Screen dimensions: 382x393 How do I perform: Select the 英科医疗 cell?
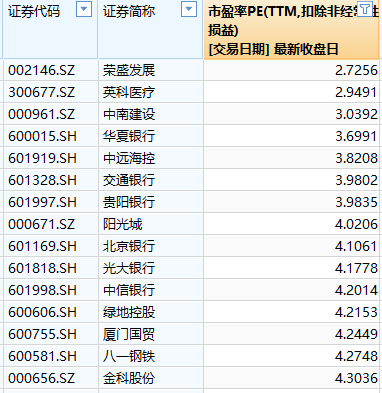point(151,92)
